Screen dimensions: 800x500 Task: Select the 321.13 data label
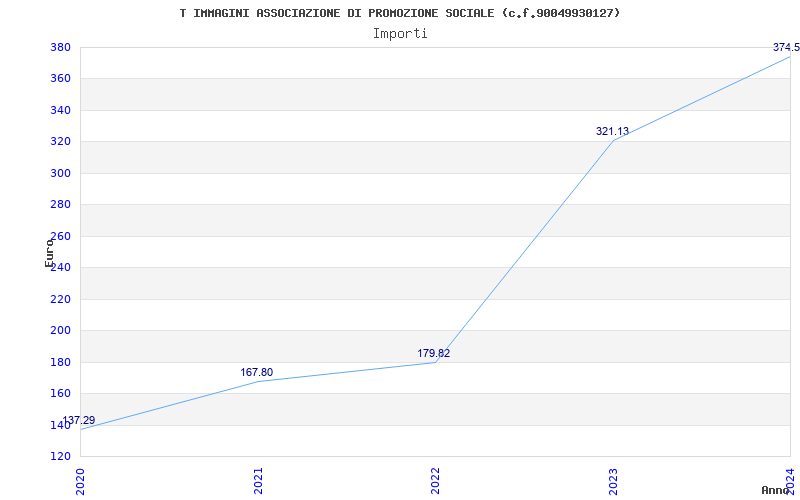coord(612,131)
